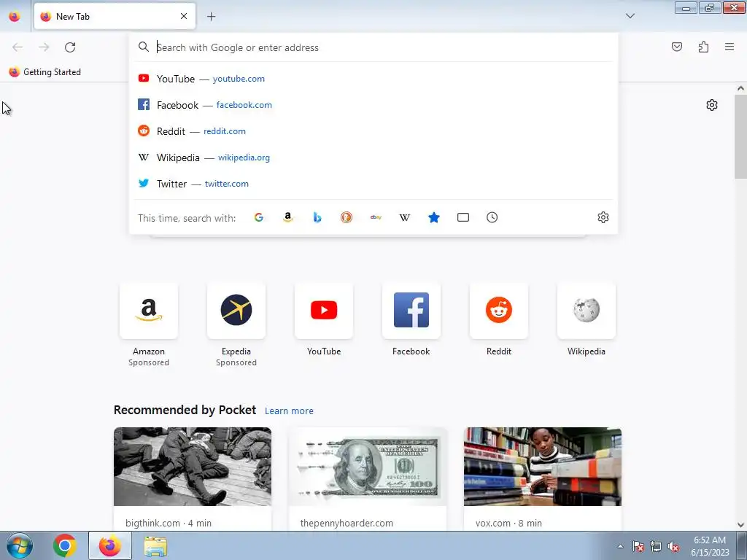Click the page scrollbar down arrow
The image size is (747, 560).
click(x=740, y=525)
